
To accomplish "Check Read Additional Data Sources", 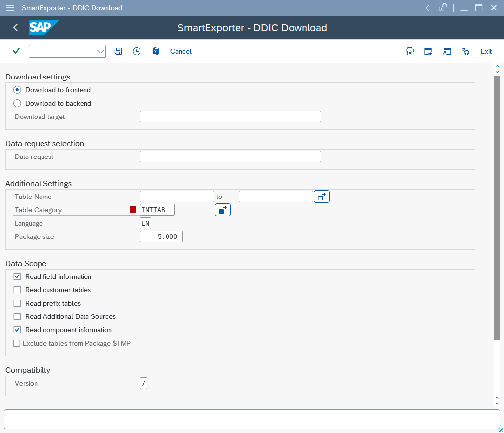I will tap(17, 316).
